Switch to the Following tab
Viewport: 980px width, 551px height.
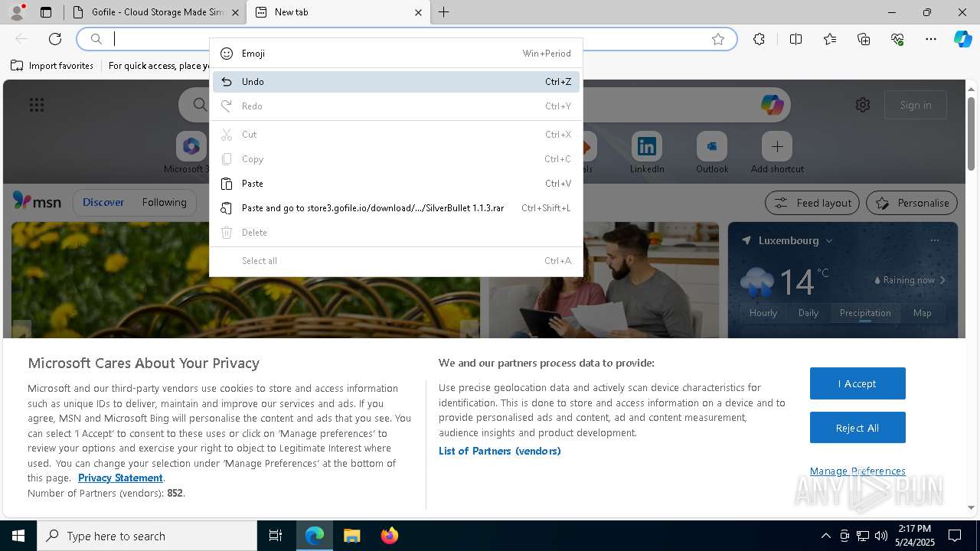coord(164,203)
